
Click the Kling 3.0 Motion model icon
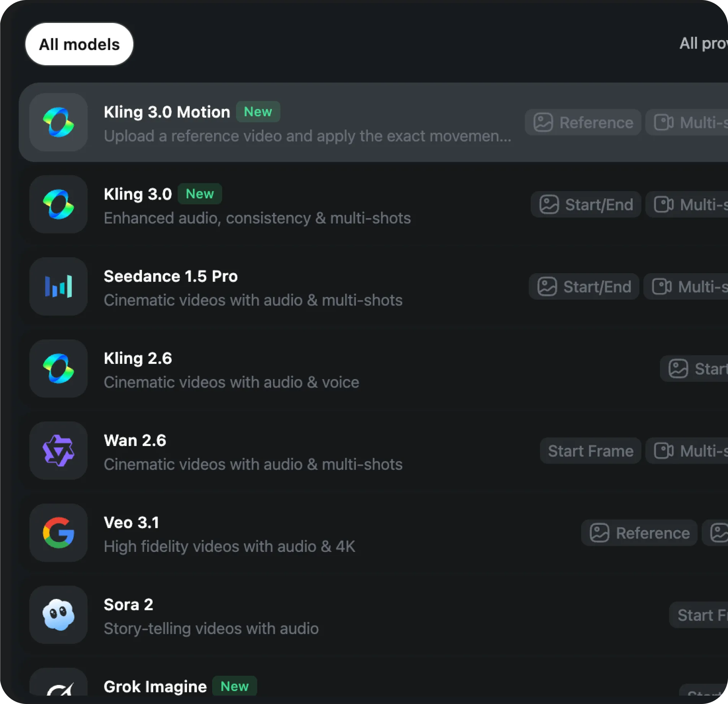pyautogui.click(x=58, y=122)
